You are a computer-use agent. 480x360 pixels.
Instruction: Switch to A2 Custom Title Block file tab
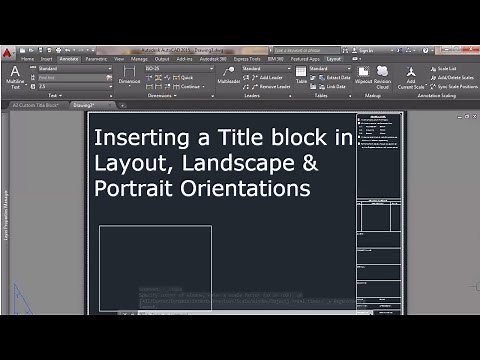click(x=35, y=105)
